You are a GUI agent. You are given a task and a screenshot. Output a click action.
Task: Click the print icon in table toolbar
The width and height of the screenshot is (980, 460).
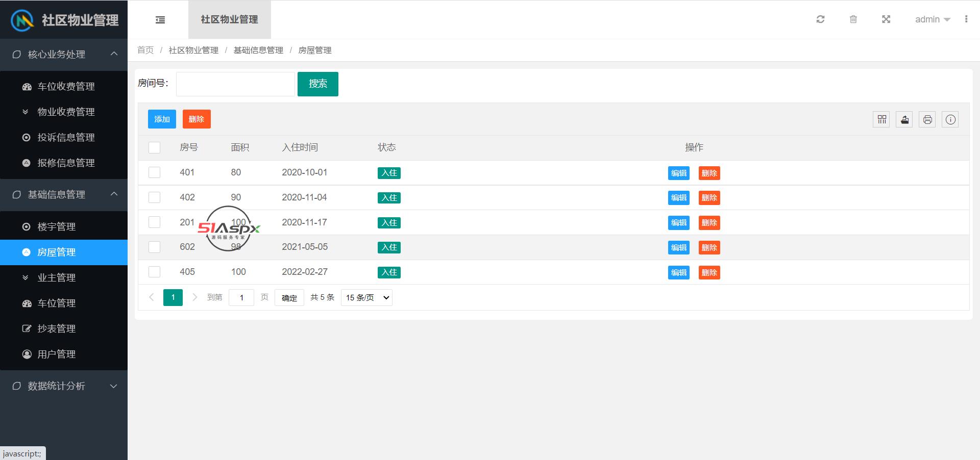click(x=927, y=119)
